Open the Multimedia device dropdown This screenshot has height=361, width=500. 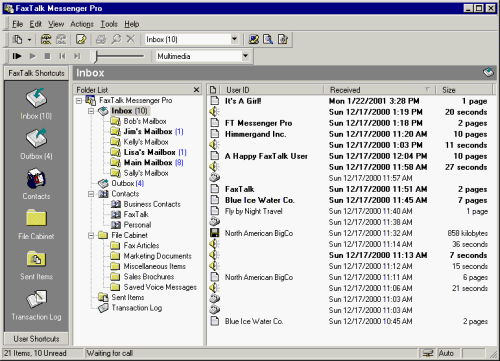[245, 56]
